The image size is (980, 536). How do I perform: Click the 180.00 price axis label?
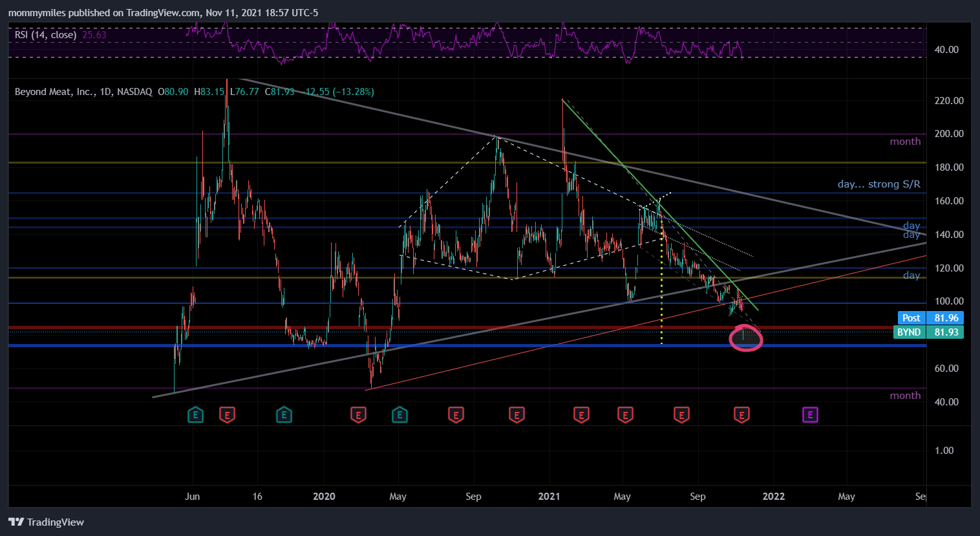(x=949, y=167)
